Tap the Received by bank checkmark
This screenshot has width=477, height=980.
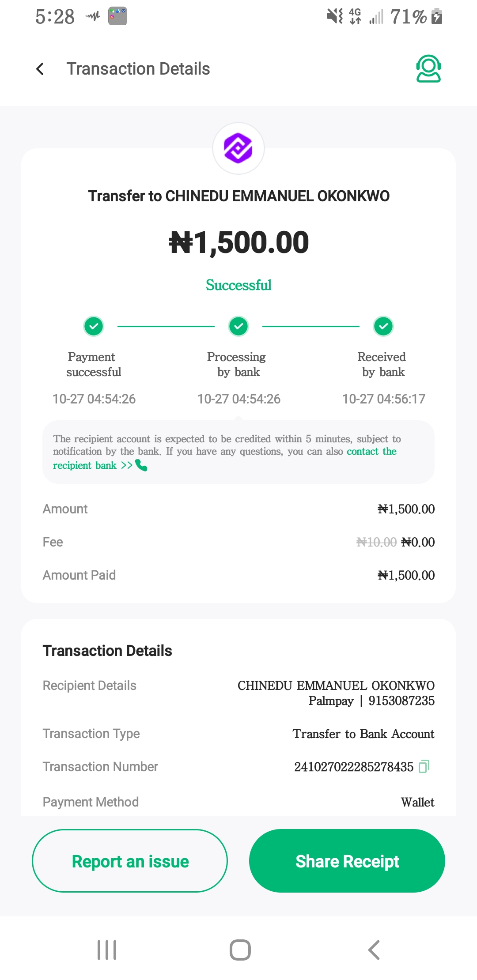[x=383, y=327]
